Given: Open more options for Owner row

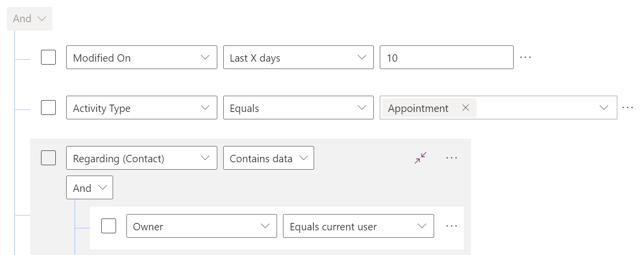Looking at the screenshot, I should [x=452, y=226].
